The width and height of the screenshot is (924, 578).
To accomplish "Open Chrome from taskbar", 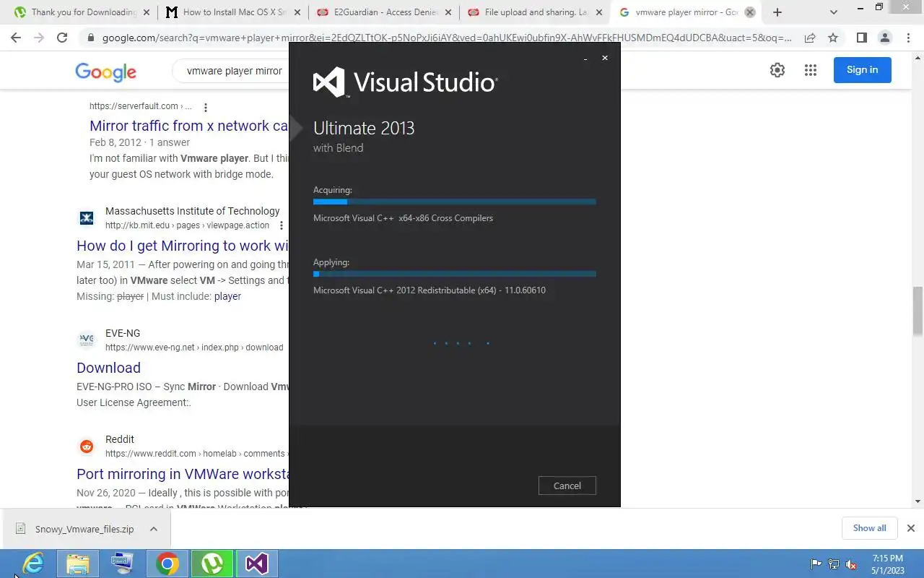I will (167, 564).
